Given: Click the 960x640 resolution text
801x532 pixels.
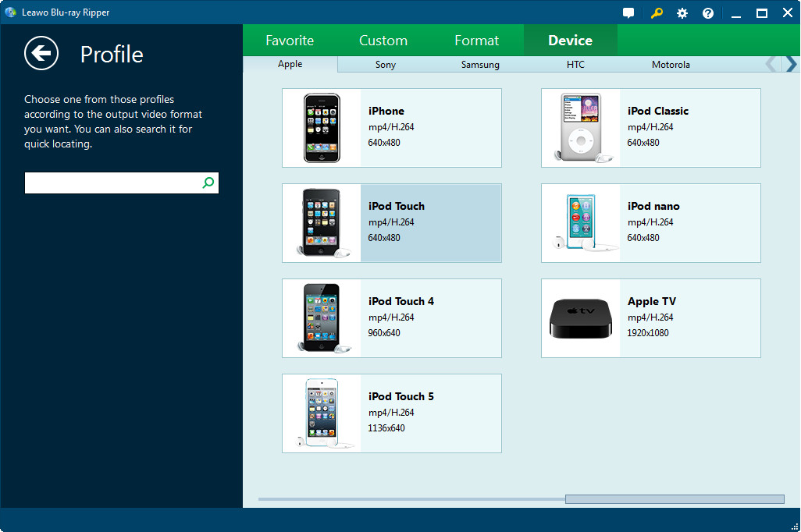Looking at the screenshot, I should (x=384, y=333).
